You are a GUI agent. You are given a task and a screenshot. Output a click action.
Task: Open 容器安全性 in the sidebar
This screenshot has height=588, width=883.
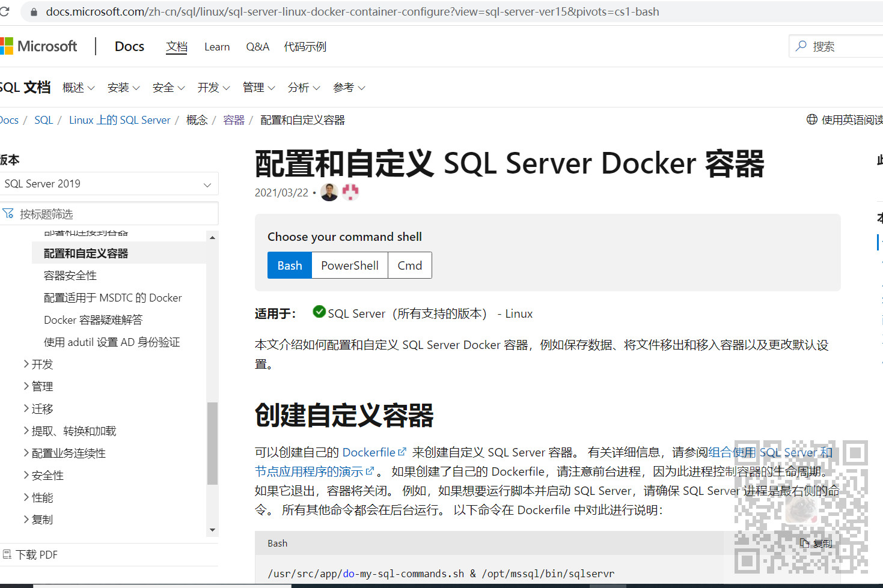coord(70,276)
